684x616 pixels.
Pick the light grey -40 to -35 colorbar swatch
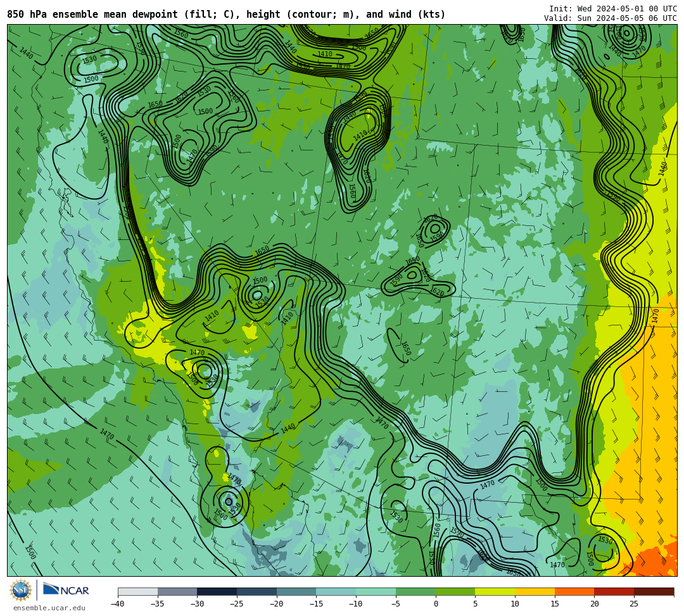(138, 591)
